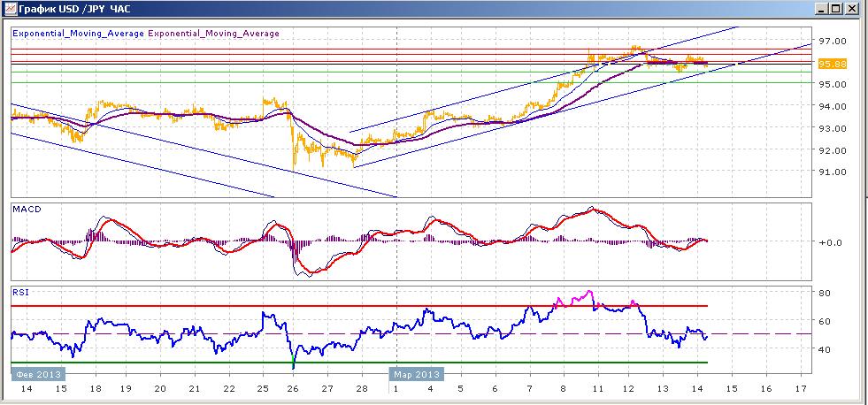Screen dimensions: 868x405
Task: Click date 19 on the time axis
Action: tap(126, 389)
